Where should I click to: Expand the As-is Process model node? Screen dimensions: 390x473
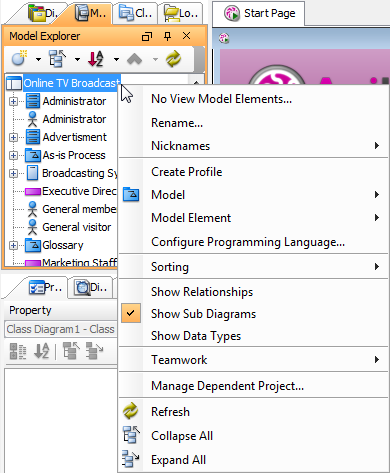[13, 155]
